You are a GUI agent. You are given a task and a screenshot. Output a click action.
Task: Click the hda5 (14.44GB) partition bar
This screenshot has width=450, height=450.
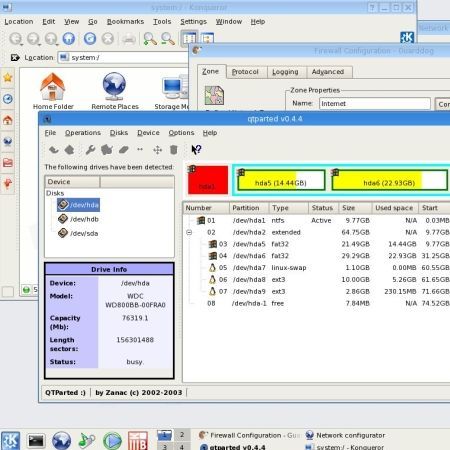281,180
